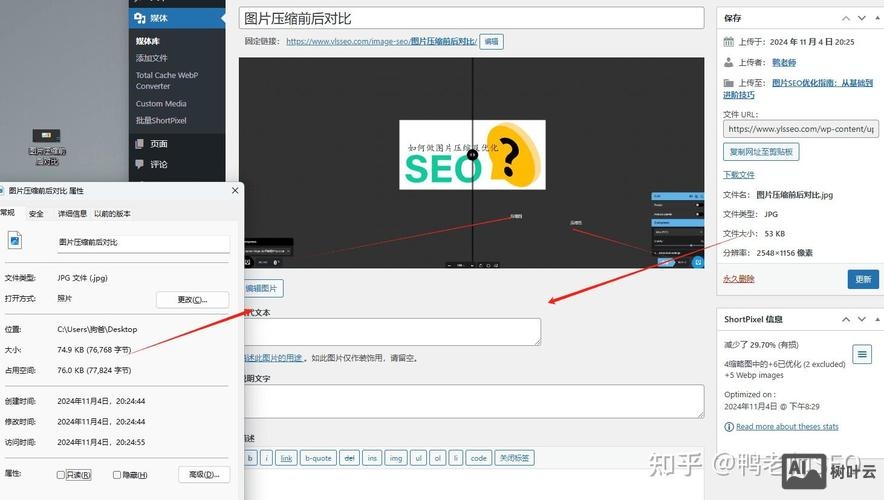884x500 pixels.
Task: Click the ol tag button
Action: [x=437, y=458]
